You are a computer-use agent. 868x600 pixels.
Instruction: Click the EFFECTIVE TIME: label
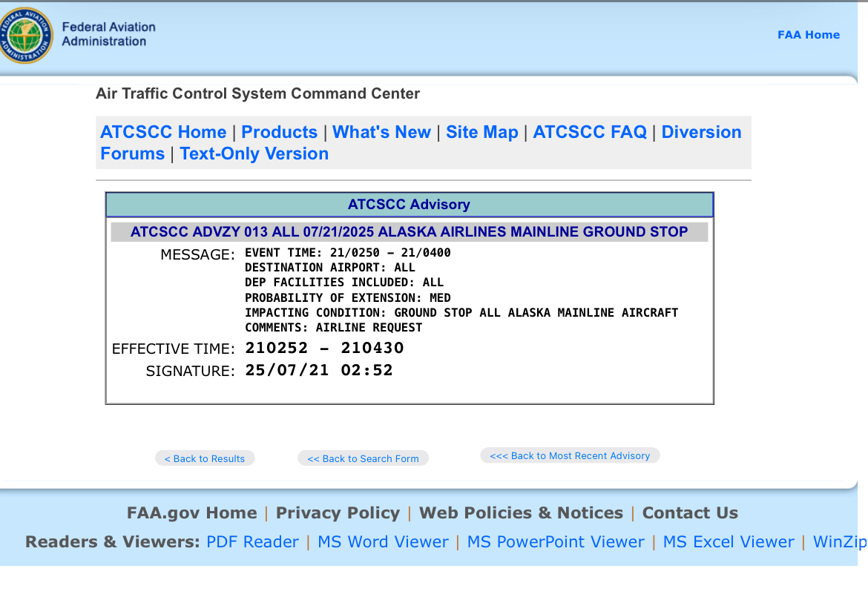(x=174, y=349)
